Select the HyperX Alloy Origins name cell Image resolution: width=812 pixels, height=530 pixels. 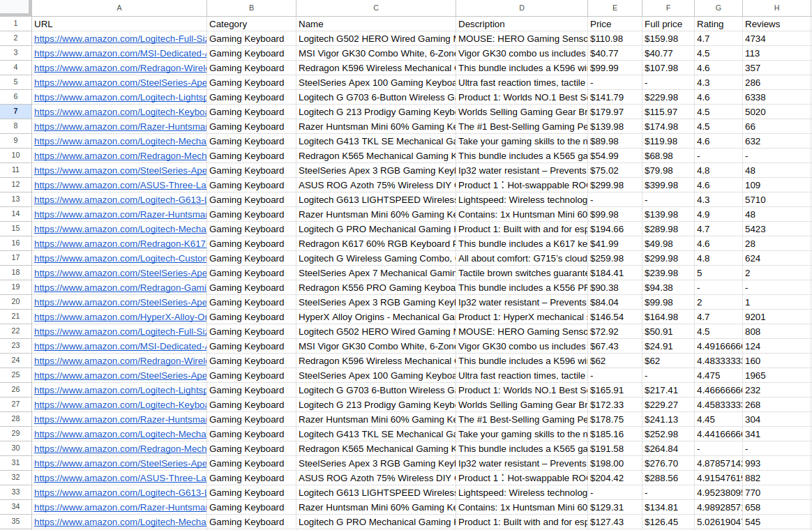point(376,317)
